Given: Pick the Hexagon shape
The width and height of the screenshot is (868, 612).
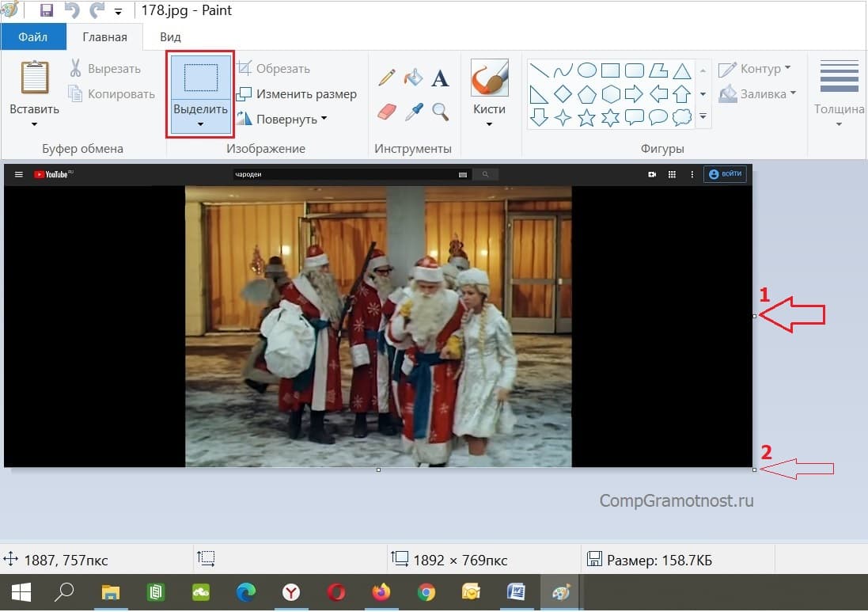Looking at the screenshot, I should tap(610, 94).
